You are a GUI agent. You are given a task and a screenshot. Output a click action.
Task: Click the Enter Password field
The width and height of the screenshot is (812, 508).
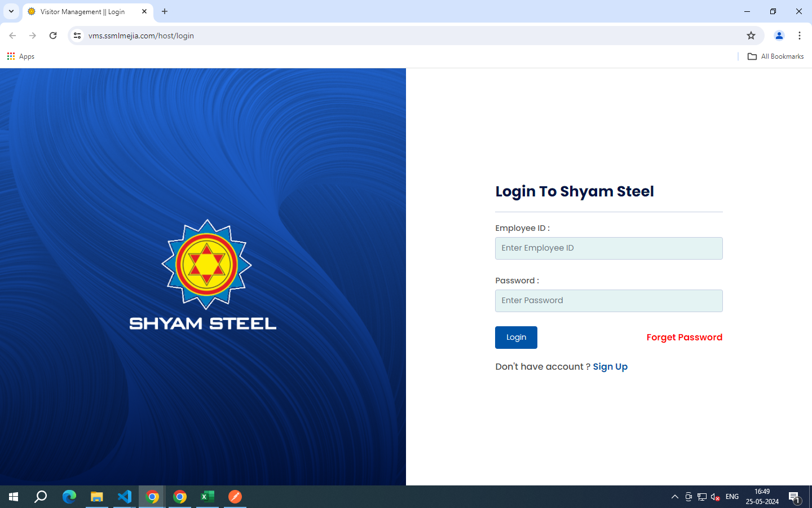(608, 301)
